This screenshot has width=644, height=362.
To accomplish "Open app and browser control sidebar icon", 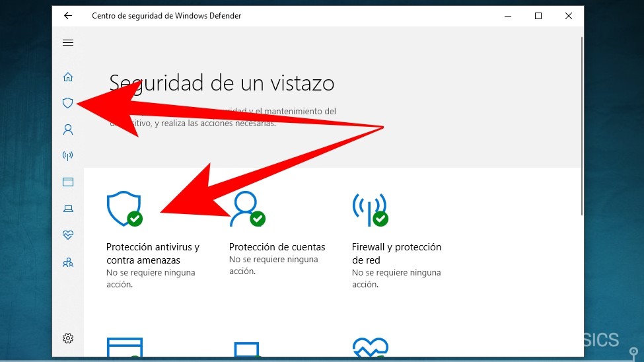I will pyautogui.click(x=68, y=182).
